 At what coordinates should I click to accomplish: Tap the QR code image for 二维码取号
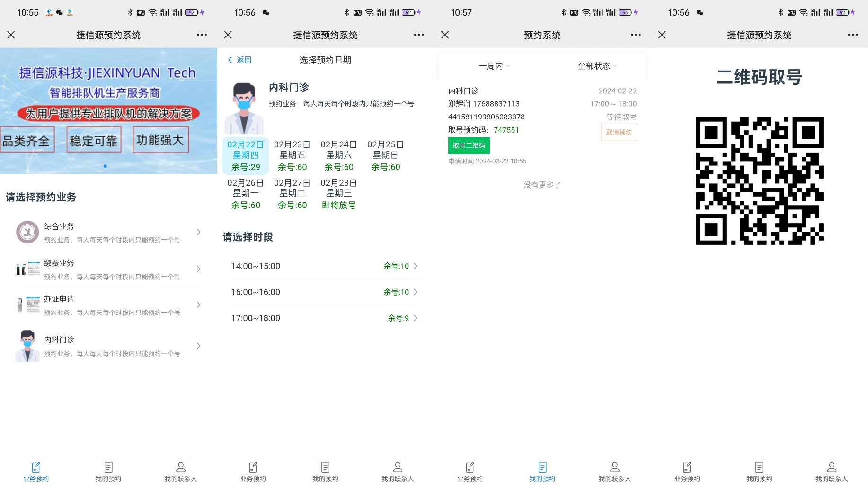759,181
